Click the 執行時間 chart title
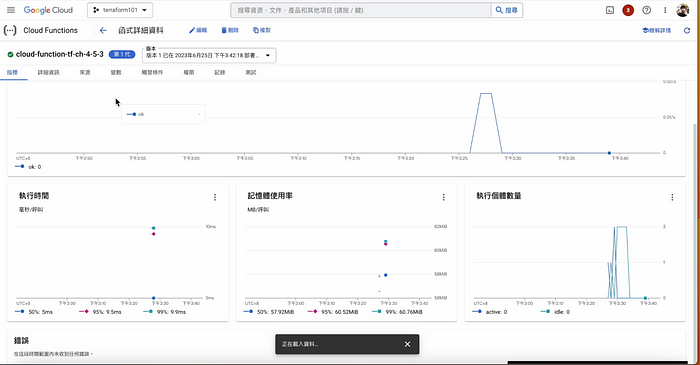The image size is (700, 365). coord(34,196)
